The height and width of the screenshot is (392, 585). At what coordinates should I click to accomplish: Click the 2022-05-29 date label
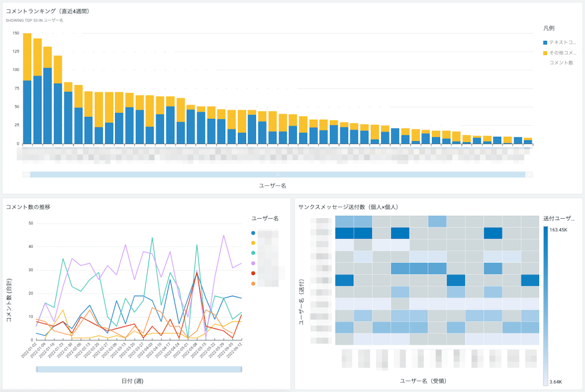(217, 350)
